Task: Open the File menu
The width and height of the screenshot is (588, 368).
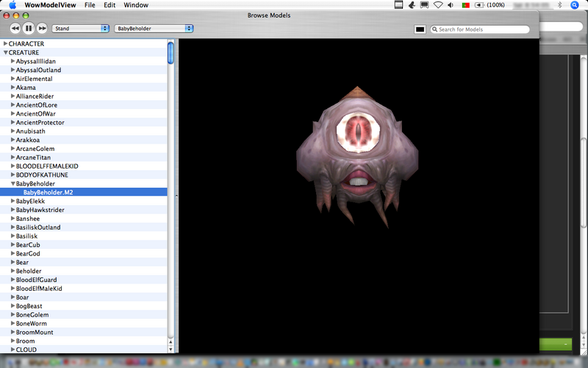Action: (x=90, y=5)
